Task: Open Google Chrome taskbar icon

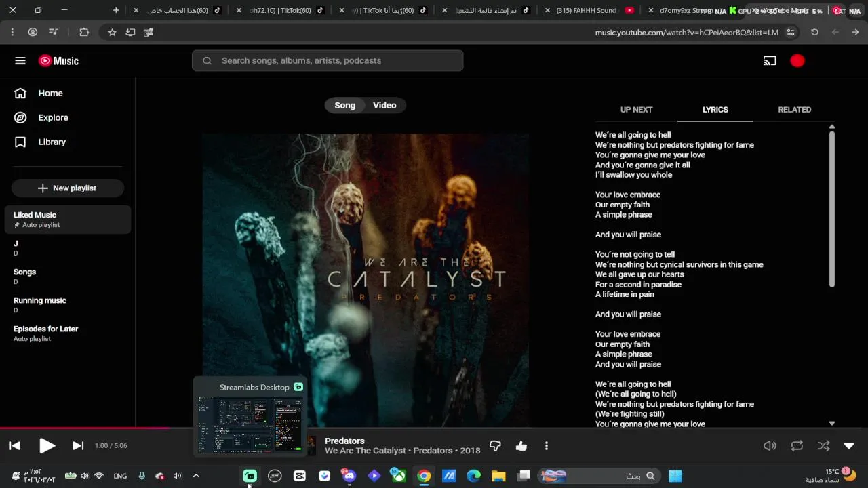Action: pos(424,476)
